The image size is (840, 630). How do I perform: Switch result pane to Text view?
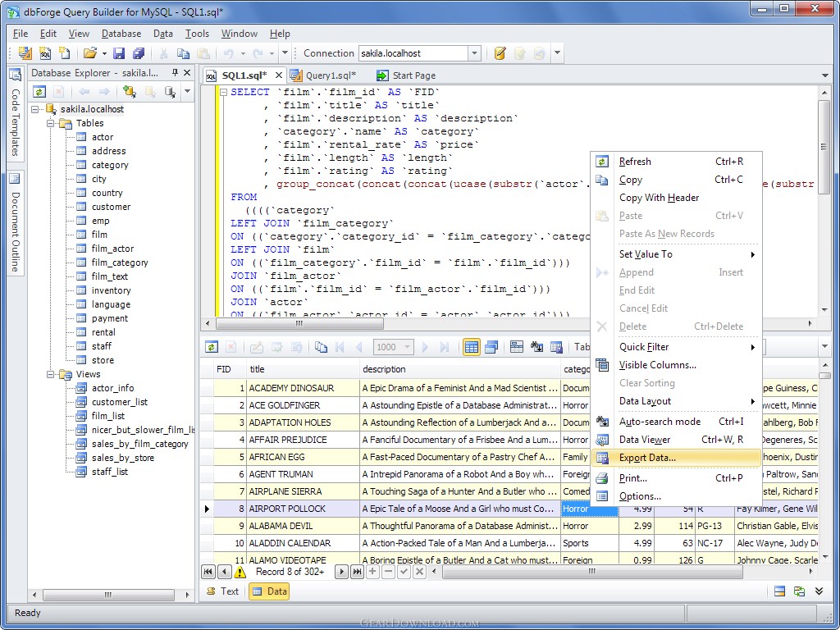click(x=223, y=591)
